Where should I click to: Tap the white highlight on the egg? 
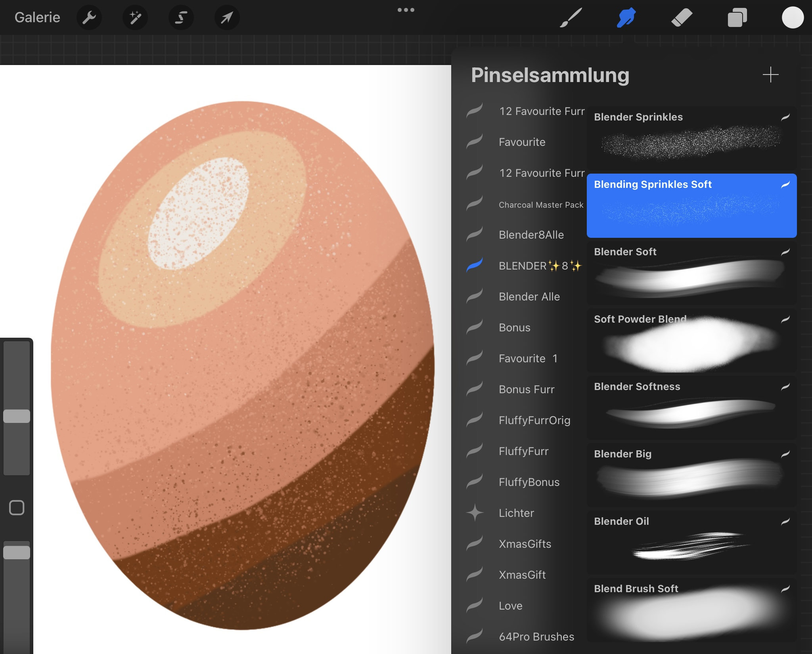pyautogui.click(x=198, y=213)
